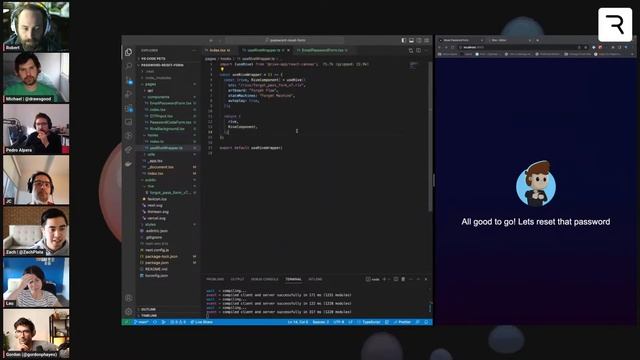Open the Manage gear menu in VS Code
Viewport: 640px width, 360px height.
click(x=129, y=311)
